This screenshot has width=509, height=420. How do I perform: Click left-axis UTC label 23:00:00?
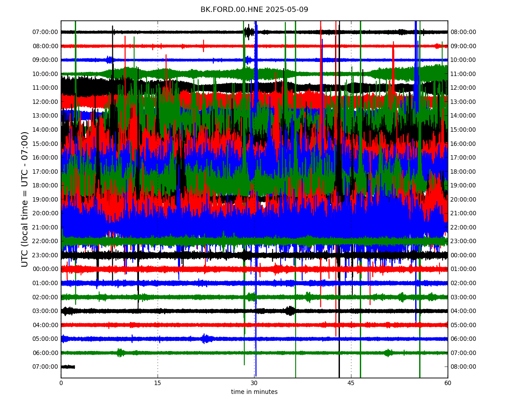(x=46, y=255)
